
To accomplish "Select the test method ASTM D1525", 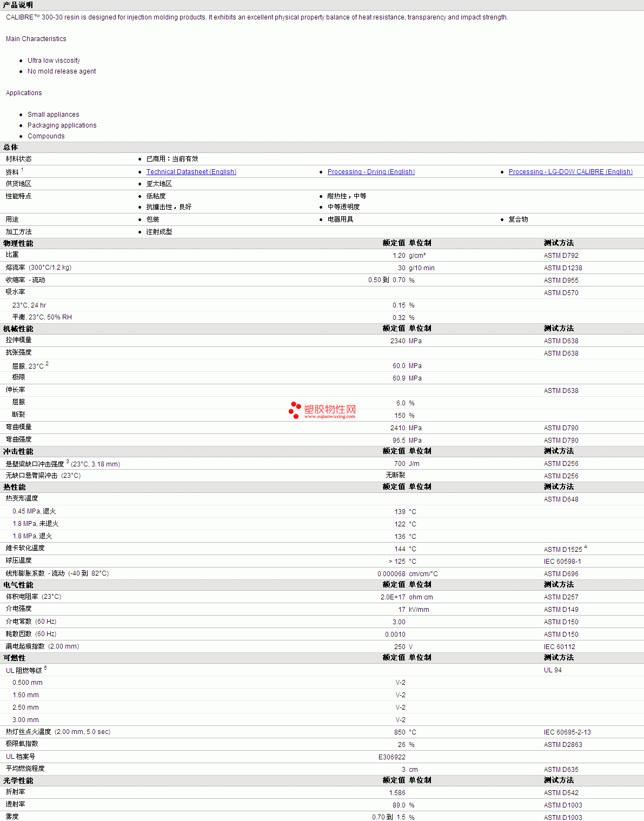I will (x=563, y=550).
